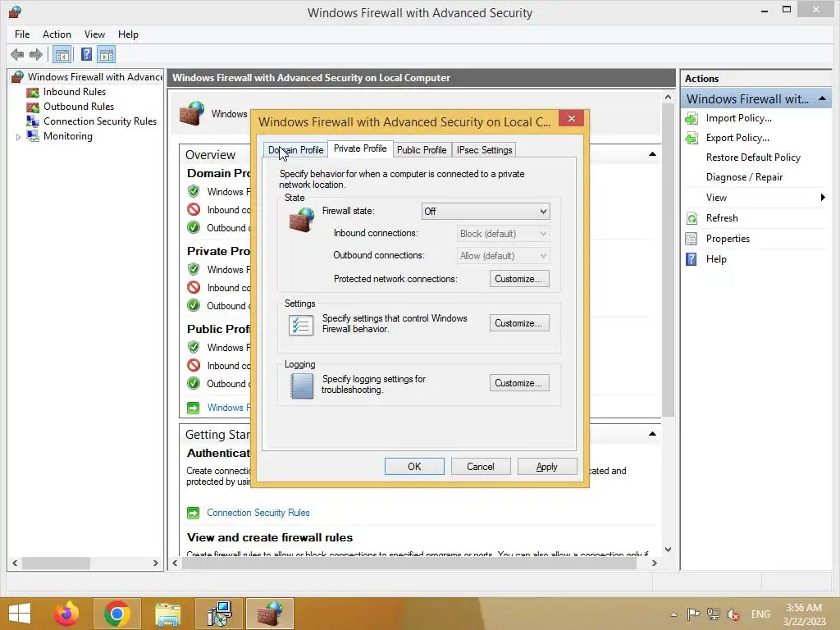The image size is (840, 630).
Task: Click the Properties icon in Actions pane
Action: (692, 239)
